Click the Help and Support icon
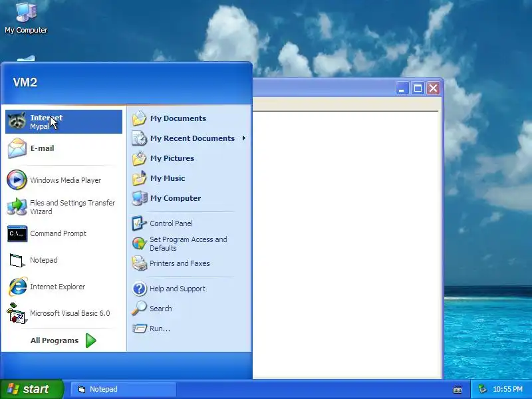The width and height of the screenshot is (532, 399). 139,289
